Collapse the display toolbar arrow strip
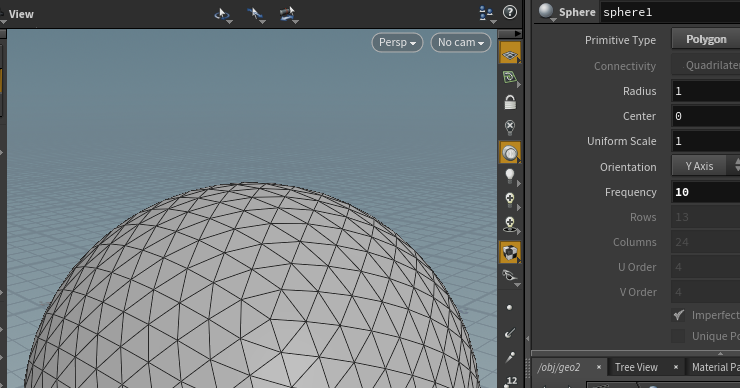The width and height of the screenshot is (740, 388). pos(510,34)
